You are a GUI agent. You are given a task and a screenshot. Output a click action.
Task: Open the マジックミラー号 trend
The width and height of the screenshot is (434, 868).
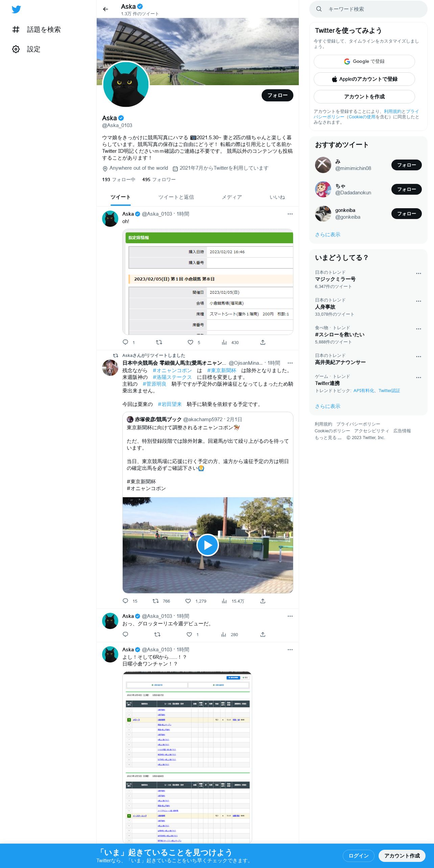click(x=335, y=279)
